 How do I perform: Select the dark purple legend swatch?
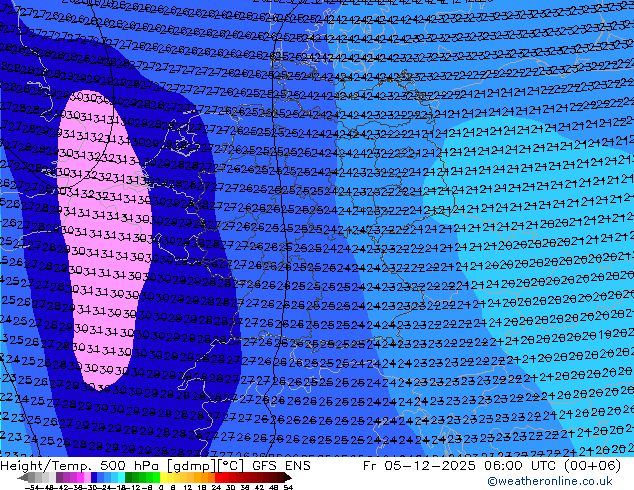click(59, 477)
